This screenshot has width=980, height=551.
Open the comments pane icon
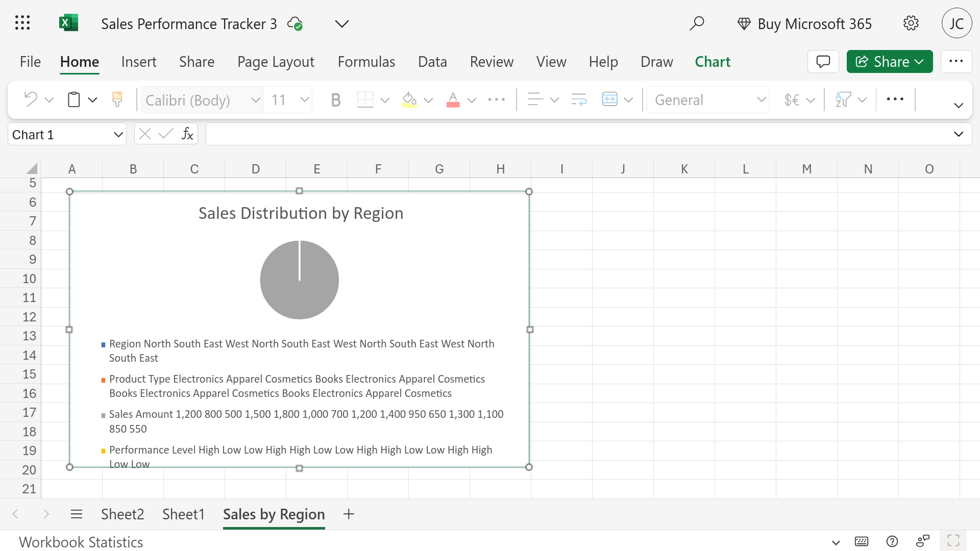point(823,62)
